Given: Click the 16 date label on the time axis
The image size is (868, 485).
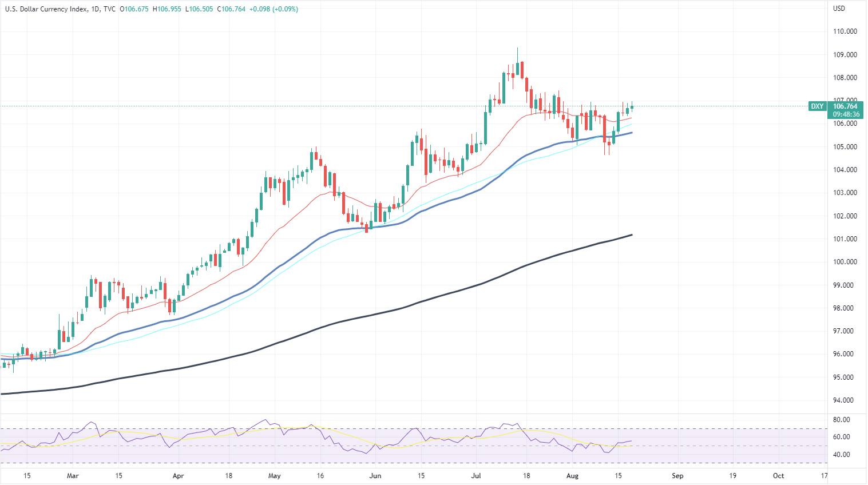Looking at the screenshot, I should point(320,476).
